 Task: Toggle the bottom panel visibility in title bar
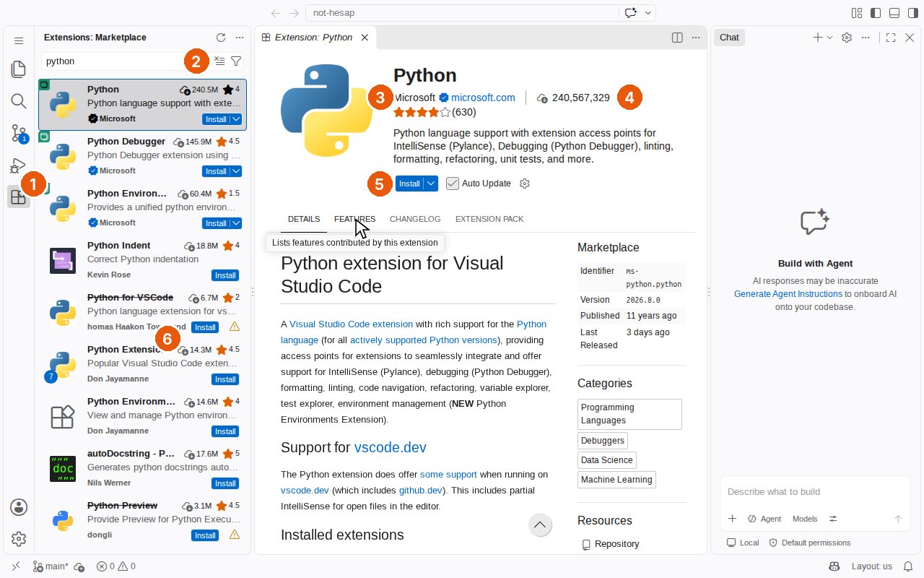tap(894, 13)
